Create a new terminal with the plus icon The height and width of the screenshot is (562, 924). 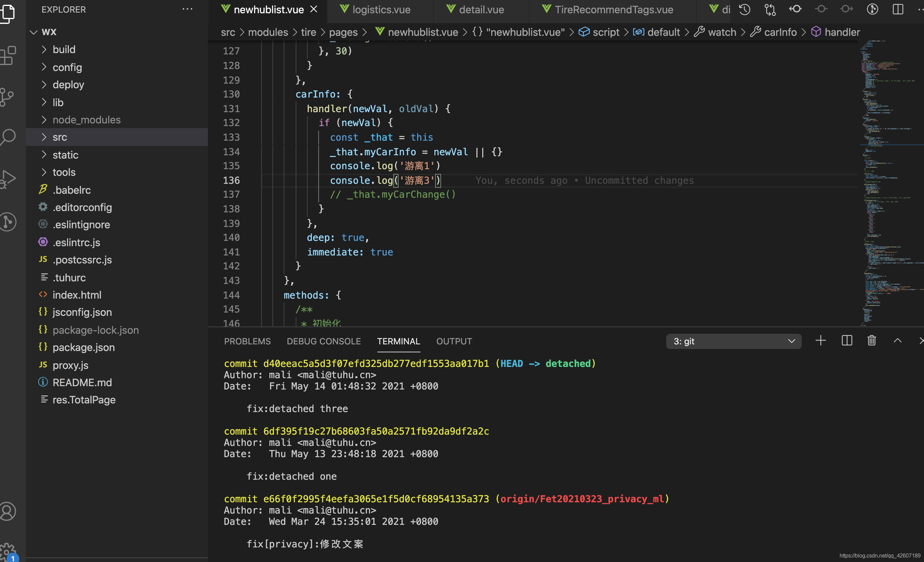pyautogui.click(x=820, y=341)
